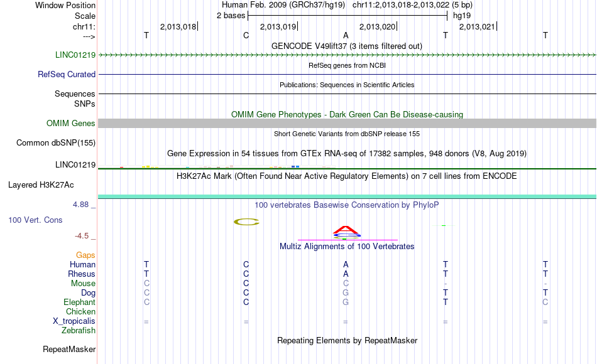This screenshot has width=597, height=364.
Task: Click the Chicken species row label
Action: (80, 311)
